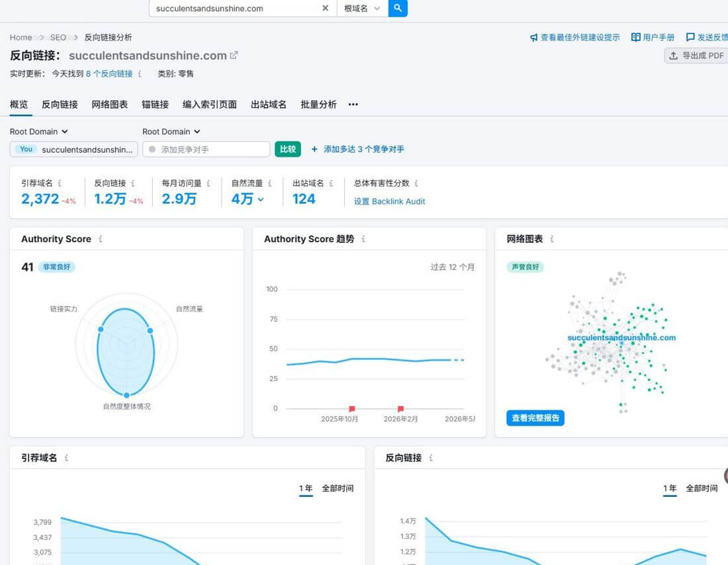Viewport: 728px width, 565px height.
Task: Click the 自然度整体情况 point on radar chart
Action: pos(126,395)
